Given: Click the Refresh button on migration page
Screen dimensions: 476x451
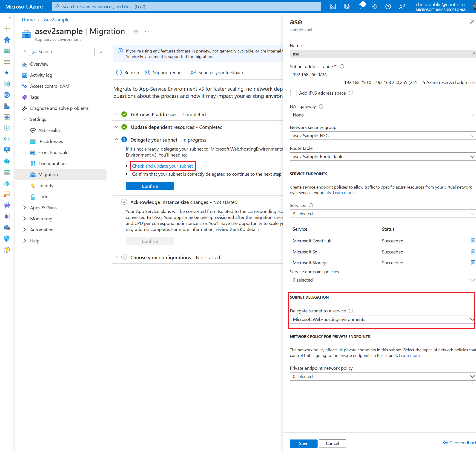Looking at the screenshot, I should click(128, 73).
